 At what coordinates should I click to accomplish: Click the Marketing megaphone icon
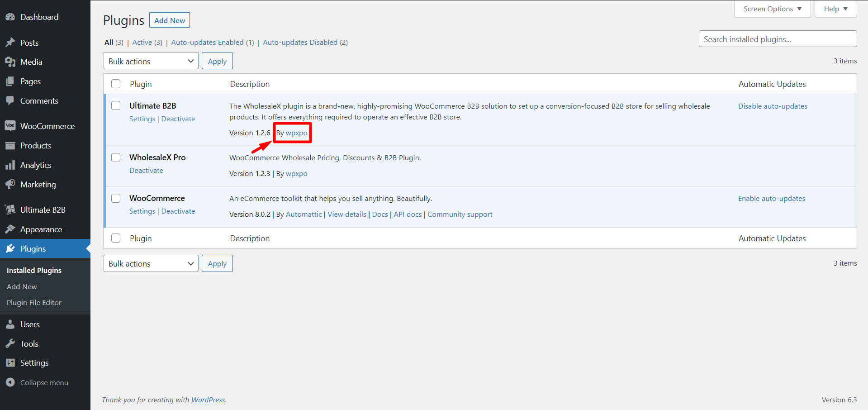pyautogui.click(x=10, y=184)
